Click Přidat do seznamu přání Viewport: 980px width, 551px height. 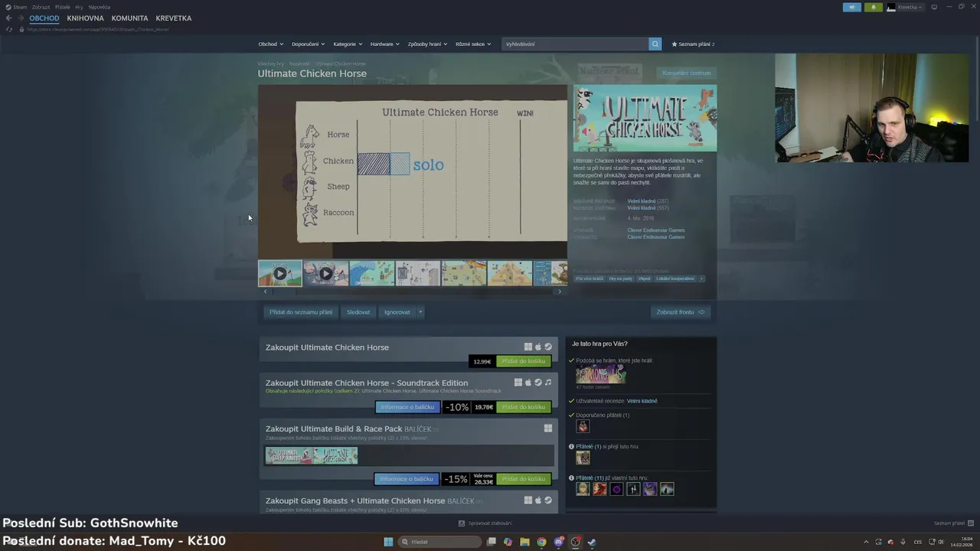coord(301,311)
